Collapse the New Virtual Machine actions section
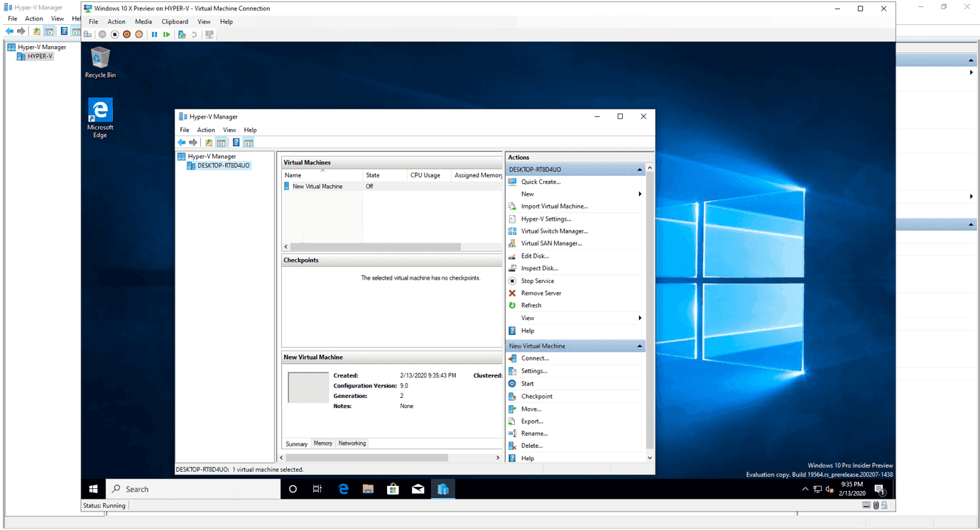980x530 pixels. click(640, 346)
